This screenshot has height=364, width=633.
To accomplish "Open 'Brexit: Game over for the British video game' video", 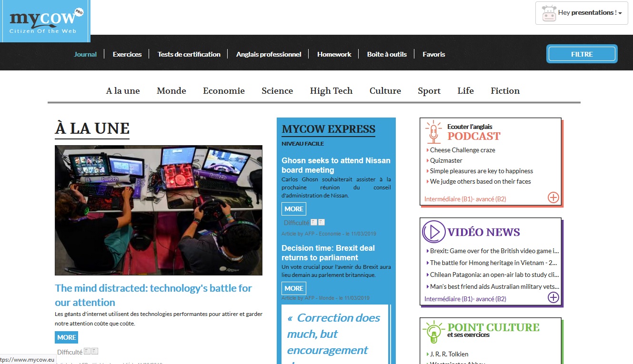I will [494, 251].
